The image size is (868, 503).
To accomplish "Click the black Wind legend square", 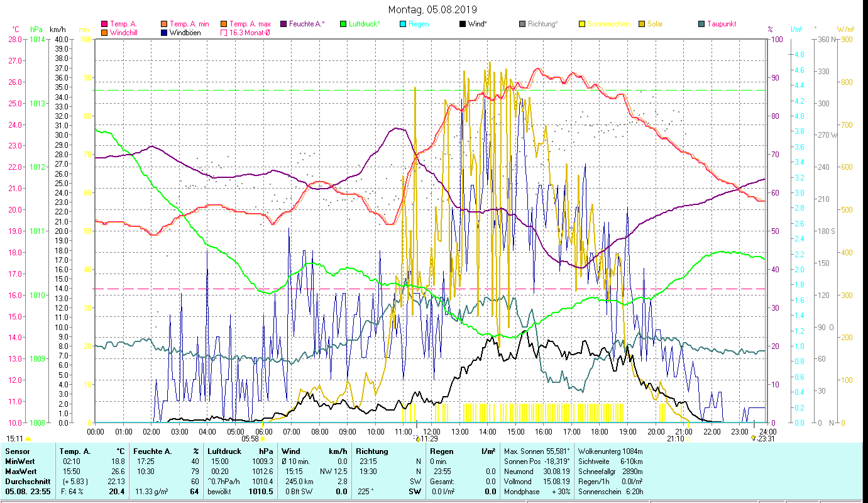I will pyautogui.click(x=463, y=25).
